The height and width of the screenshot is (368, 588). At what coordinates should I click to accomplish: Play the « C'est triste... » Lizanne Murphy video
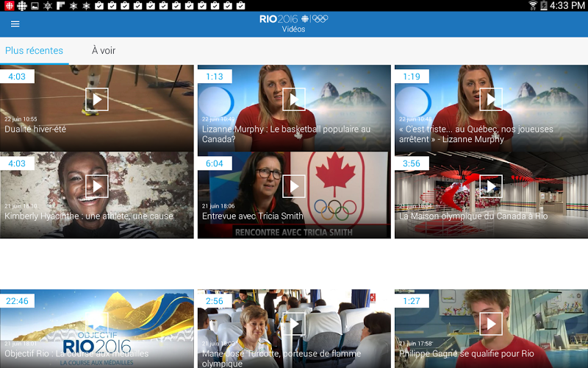click(x=491, y=99)
